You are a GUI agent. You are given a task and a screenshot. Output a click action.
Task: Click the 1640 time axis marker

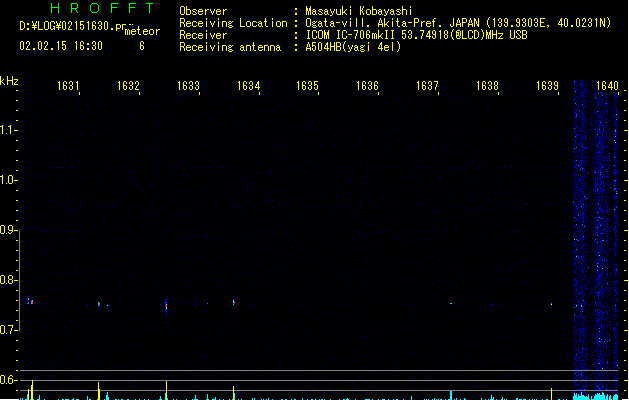tap(607, 86)
